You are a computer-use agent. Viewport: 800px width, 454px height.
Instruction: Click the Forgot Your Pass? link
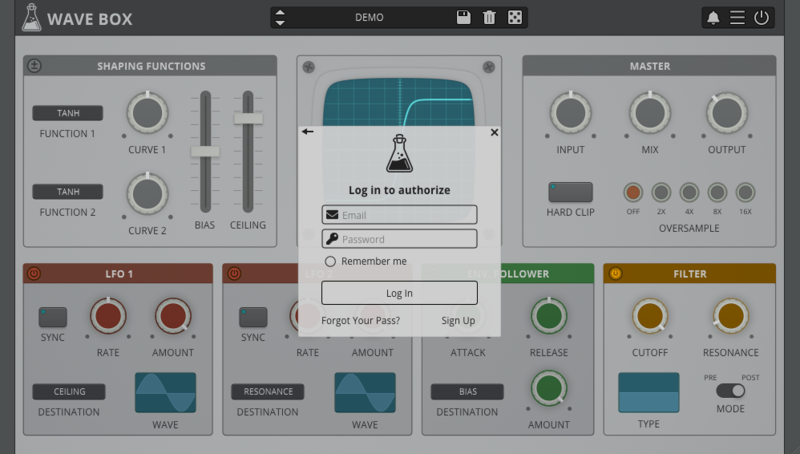(x=360, y=321)
